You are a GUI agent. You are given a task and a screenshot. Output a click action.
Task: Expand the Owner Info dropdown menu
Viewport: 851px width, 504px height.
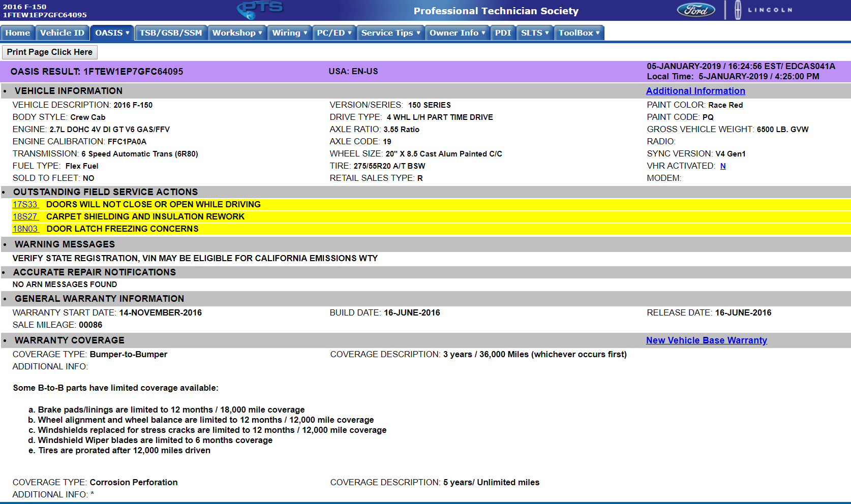457,33
